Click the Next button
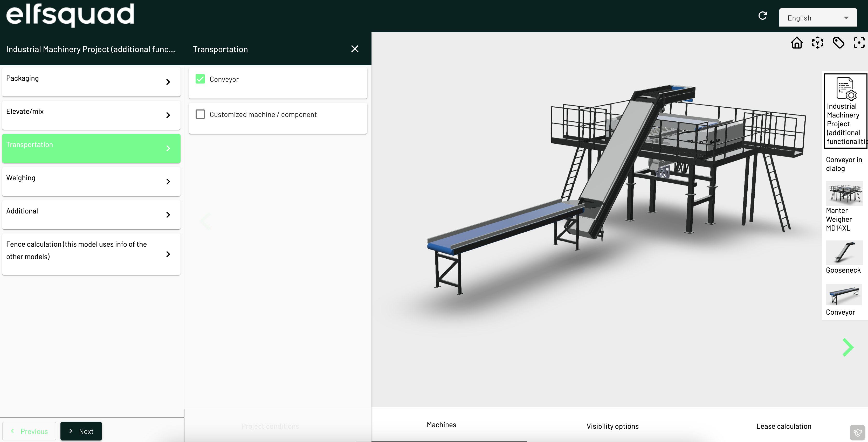 (x=81, y=431)
